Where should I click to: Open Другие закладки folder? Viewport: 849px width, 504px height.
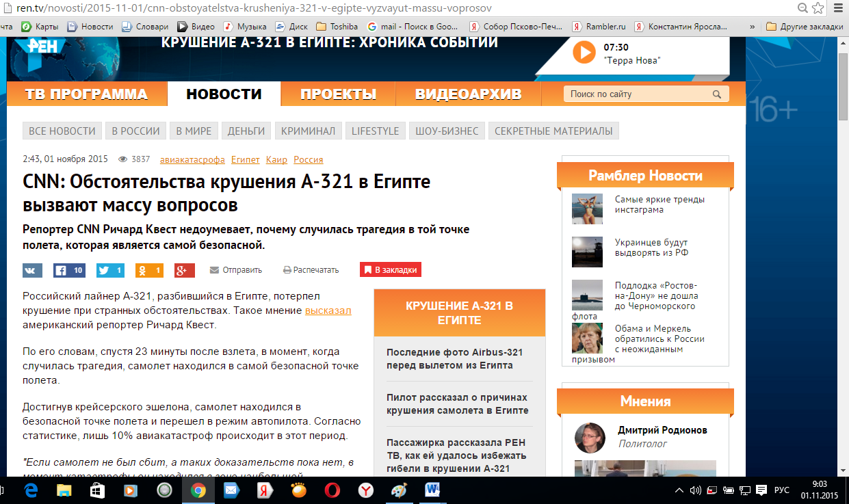point(805,27)
